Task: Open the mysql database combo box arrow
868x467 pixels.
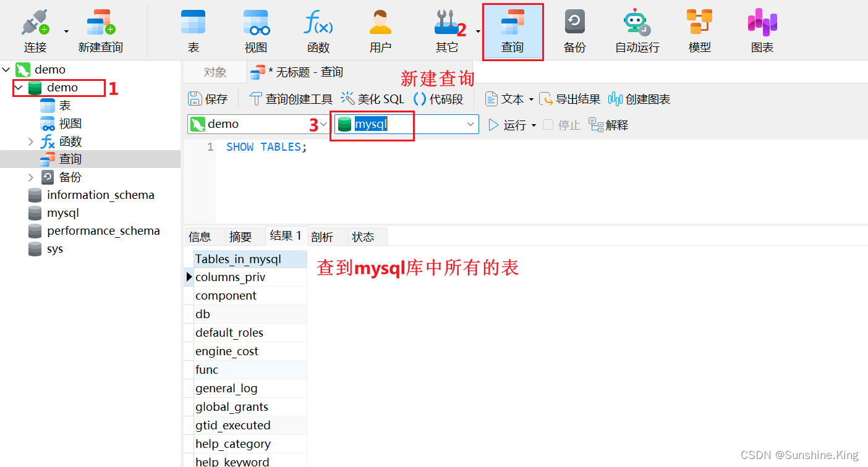Action: [470, 124]
